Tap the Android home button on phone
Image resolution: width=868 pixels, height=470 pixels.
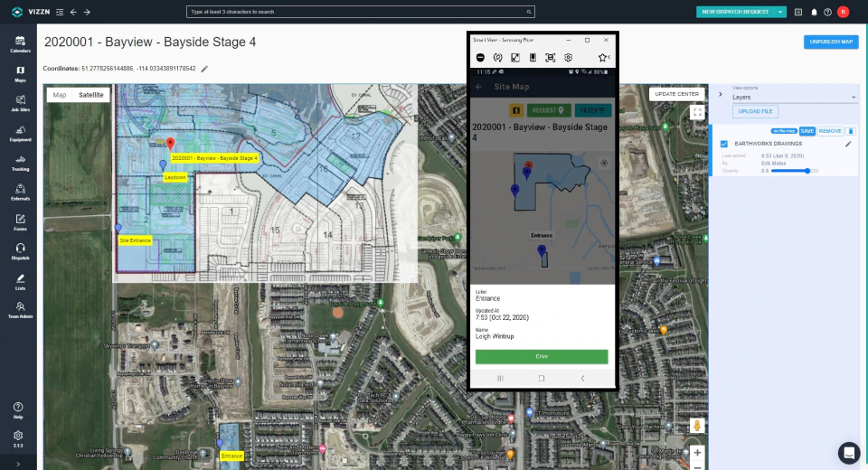542,379
